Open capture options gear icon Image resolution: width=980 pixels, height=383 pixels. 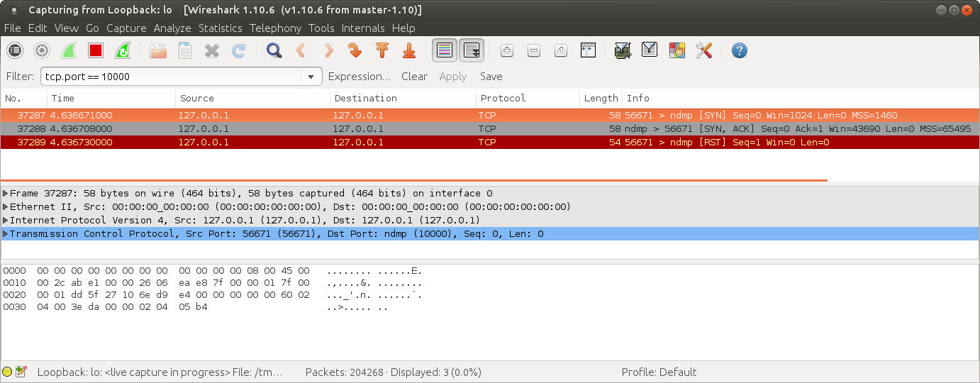pyautogui.click(x=42, y=50)
